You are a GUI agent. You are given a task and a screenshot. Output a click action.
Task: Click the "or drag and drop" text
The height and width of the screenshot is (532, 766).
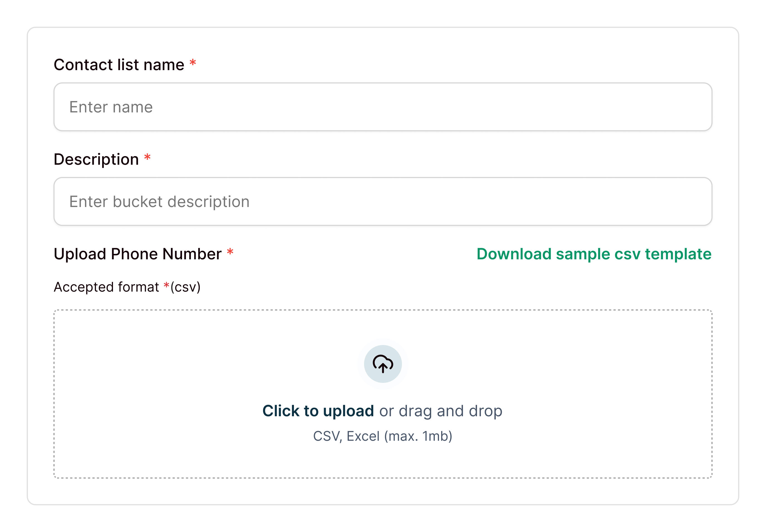click(x=441, y=411)
